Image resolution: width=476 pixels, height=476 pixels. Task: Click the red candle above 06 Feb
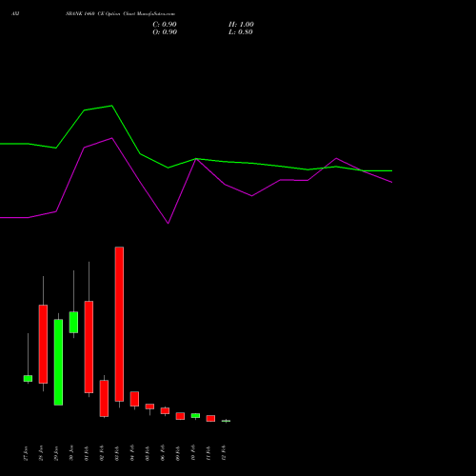(x=165, y=410)
